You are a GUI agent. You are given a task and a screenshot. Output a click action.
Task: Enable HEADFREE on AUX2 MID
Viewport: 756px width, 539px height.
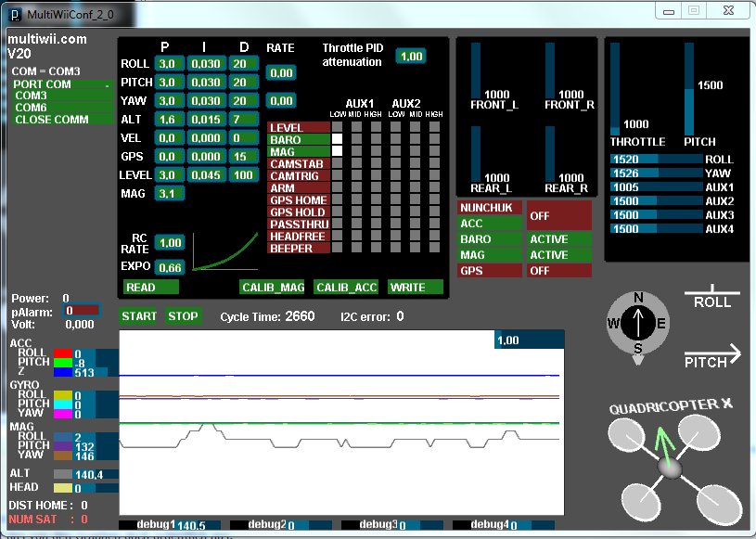pyautogui.click(x=416, y=236)
